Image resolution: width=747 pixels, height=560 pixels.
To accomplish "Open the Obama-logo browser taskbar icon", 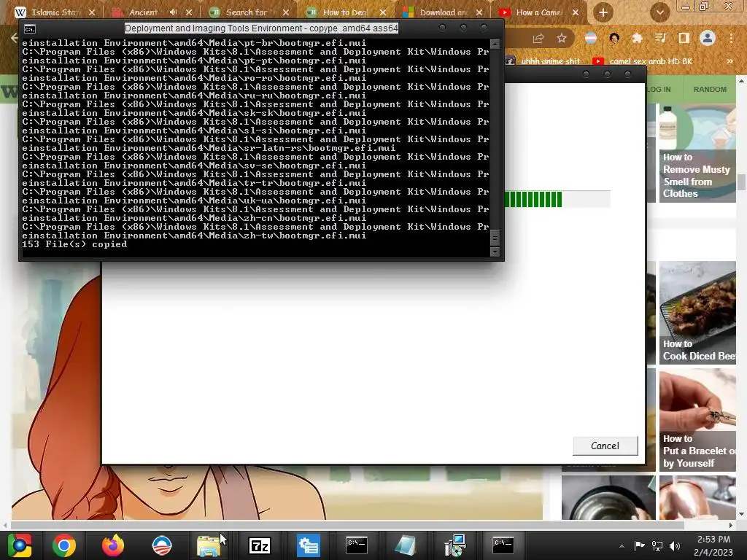I will click(162, 545).
